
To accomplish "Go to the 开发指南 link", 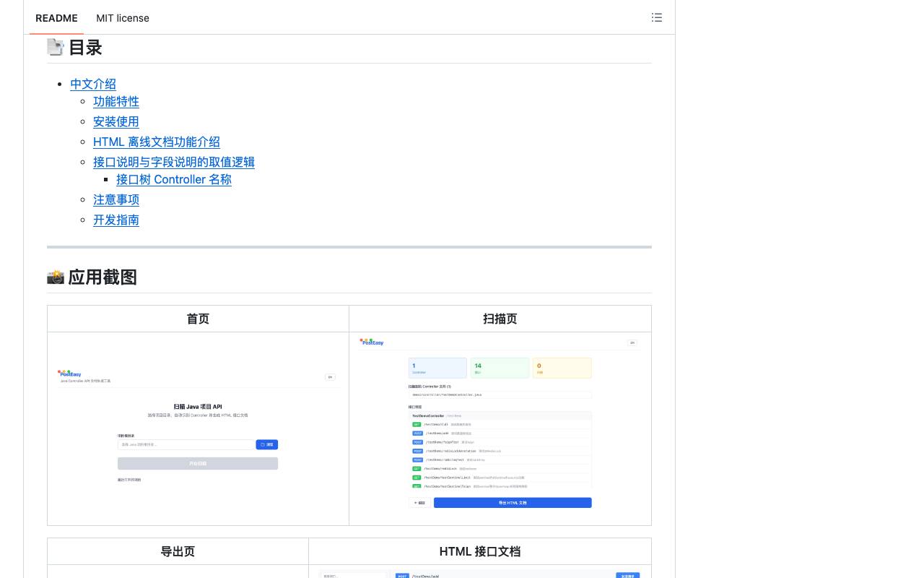I will 116,220.
